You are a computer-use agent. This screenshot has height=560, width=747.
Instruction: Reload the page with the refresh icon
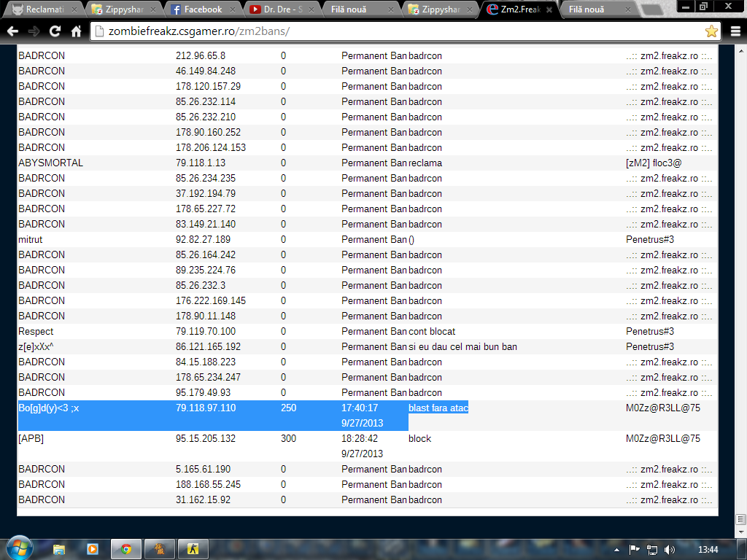pyautogui.click(x=55, y=31)
